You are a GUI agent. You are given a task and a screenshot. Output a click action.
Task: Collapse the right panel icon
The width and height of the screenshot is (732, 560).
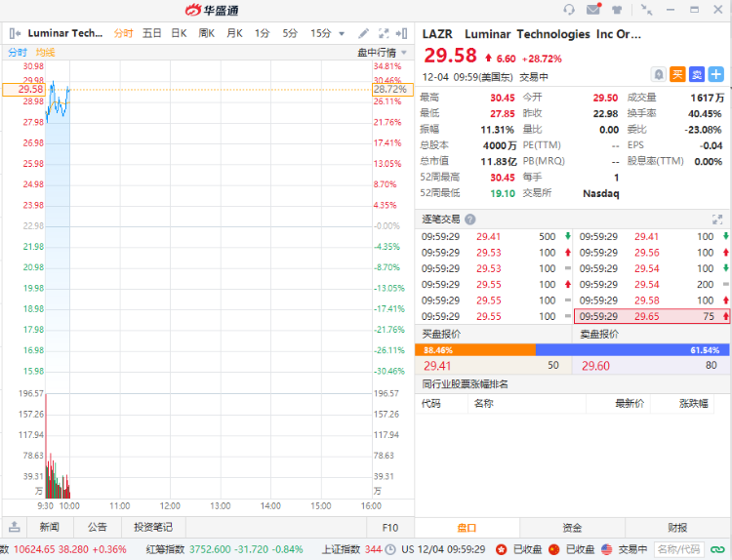click(401, 33)
